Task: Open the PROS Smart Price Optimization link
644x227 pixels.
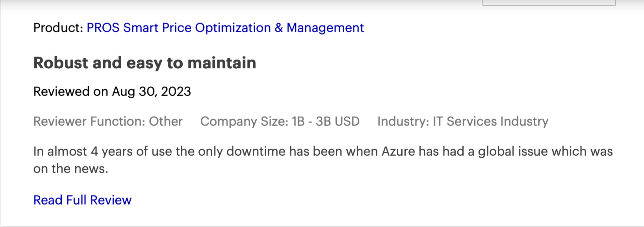Action: (178, 28)
